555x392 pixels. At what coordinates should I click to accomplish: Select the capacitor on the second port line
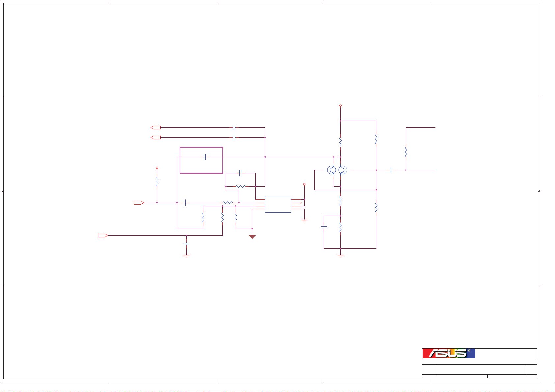[x=234, y=137]
